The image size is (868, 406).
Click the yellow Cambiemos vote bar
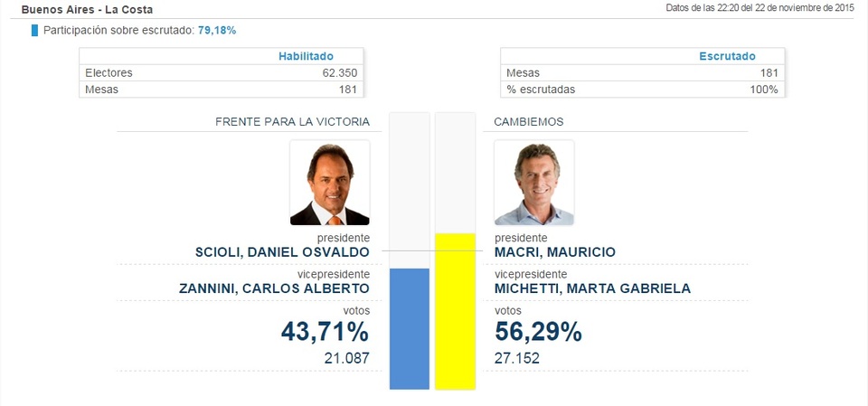pos(455,311)
